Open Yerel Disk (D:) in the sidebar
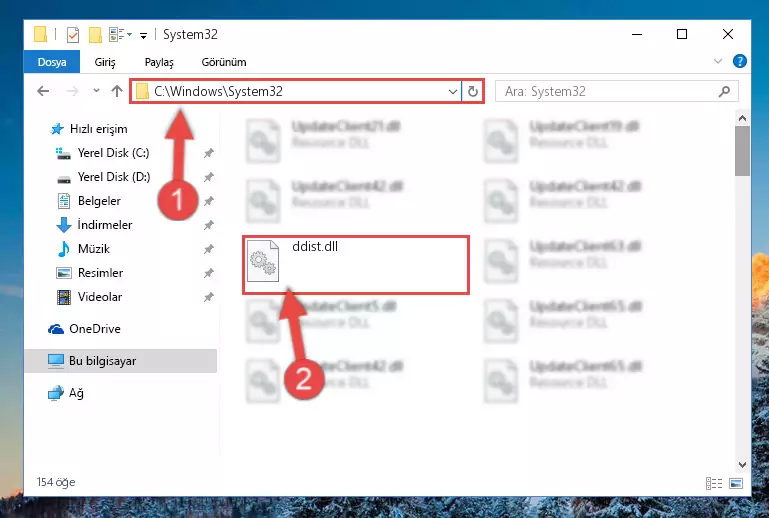The height and width of the screenshot is (518, 769). [x=103, y=177]
